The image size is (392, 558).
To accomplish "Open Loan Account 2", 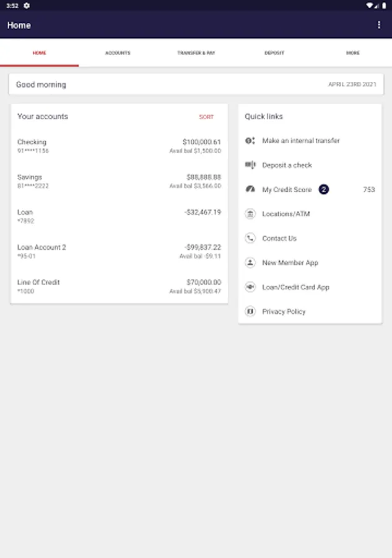I will pyautogui.click(x=119, y=251).
